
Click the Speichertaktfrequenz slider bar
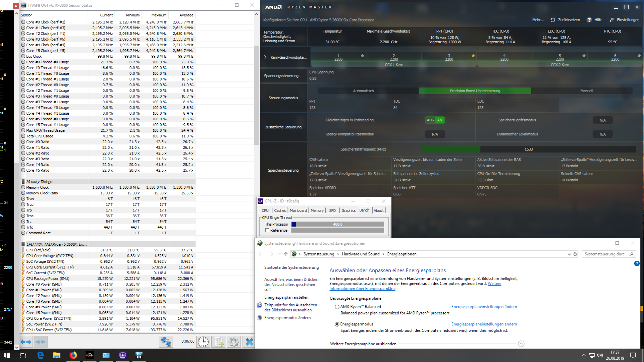pyautogui.click(x=528, y=149)
